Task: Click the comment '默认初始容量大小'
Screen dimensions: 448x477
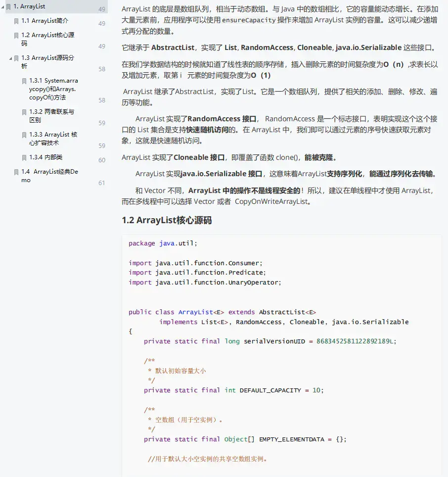Action: tap(180, 371)
